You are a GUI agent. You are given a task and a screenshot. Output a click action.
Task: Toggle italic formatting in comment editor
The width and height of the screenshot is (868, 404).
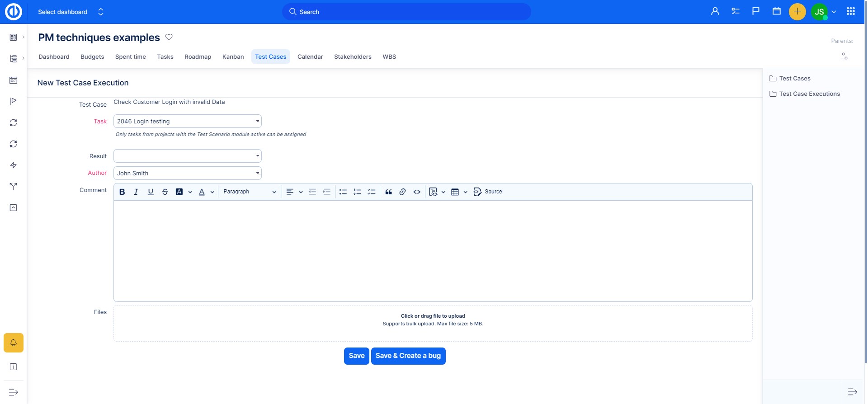click(x=136, y=192)
